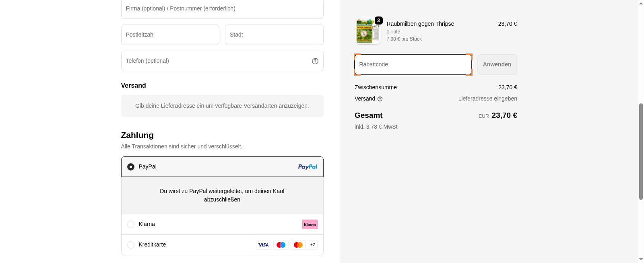Click the Maestro card icon
This screenshot has width=644, height=263.
281,245
